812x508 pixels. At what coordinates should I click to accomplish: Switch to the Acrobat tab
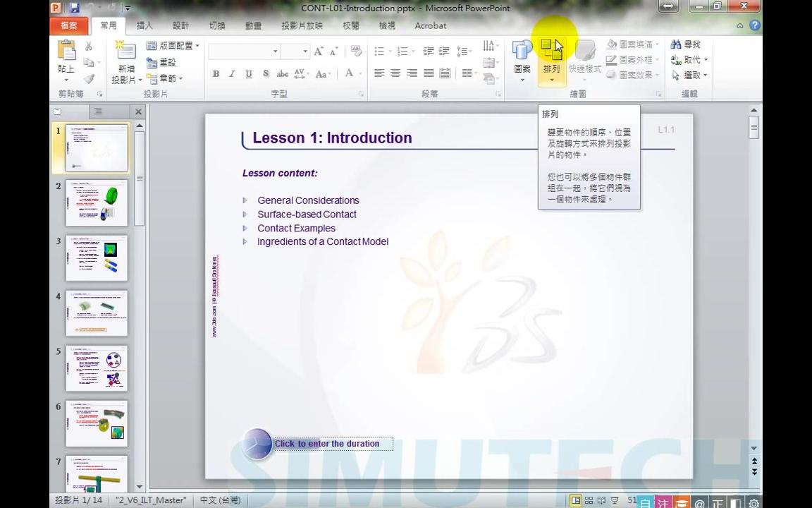(431, 25)
